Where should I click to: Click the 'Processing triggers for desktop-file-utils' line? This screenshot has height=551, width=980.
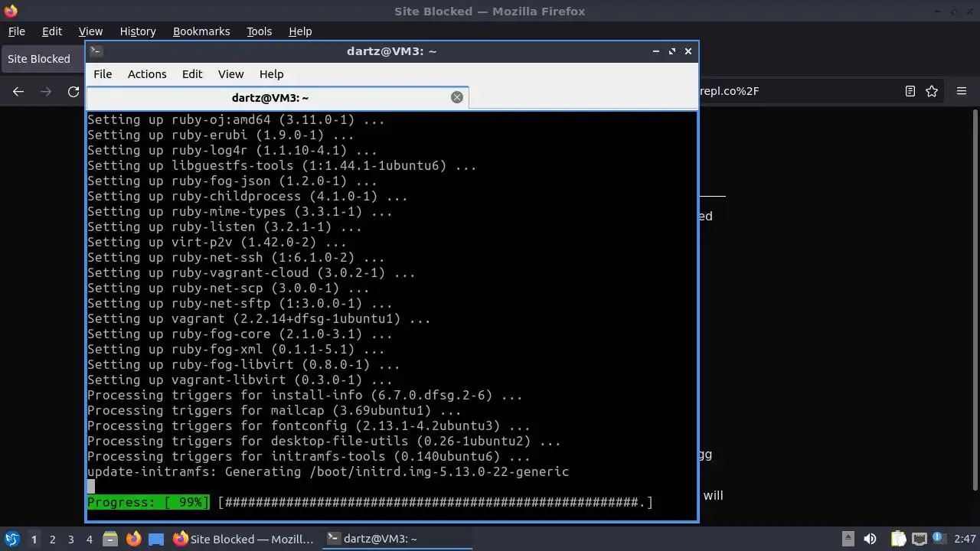coord(324,441)
